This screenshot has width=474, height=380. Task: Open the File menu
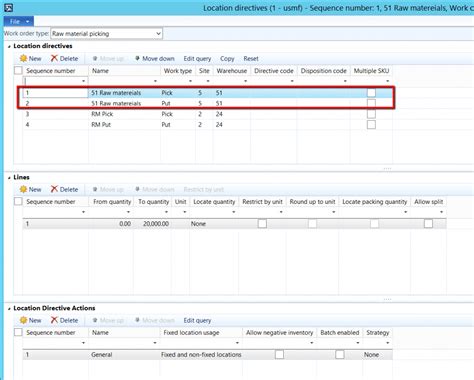(19, 21)
